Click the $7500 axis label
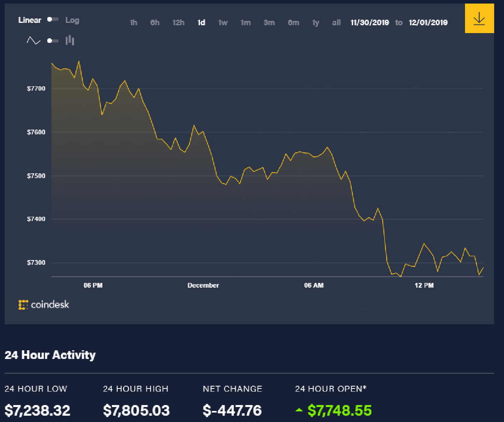504x422 pixels. tap(36, 176)
